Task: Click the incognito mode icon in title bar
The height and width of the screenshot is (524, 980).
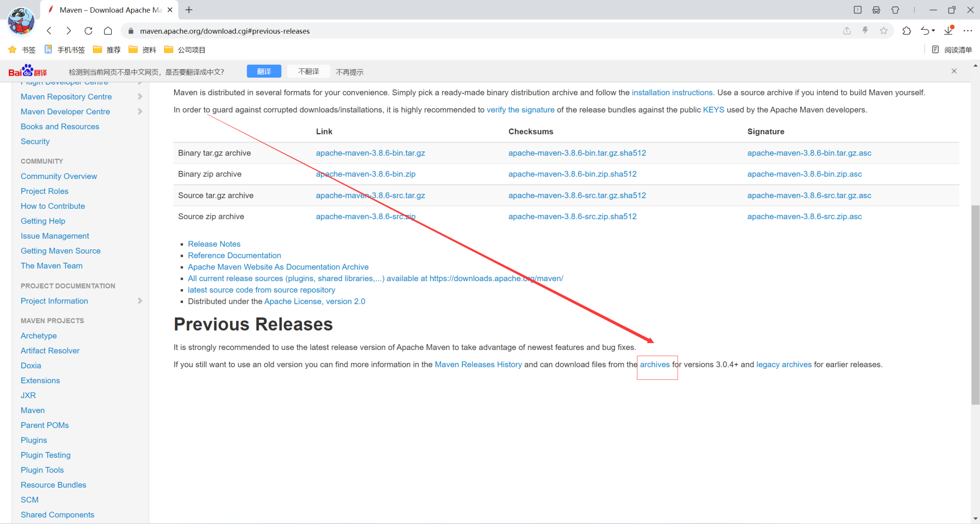Action: (876, 10)
